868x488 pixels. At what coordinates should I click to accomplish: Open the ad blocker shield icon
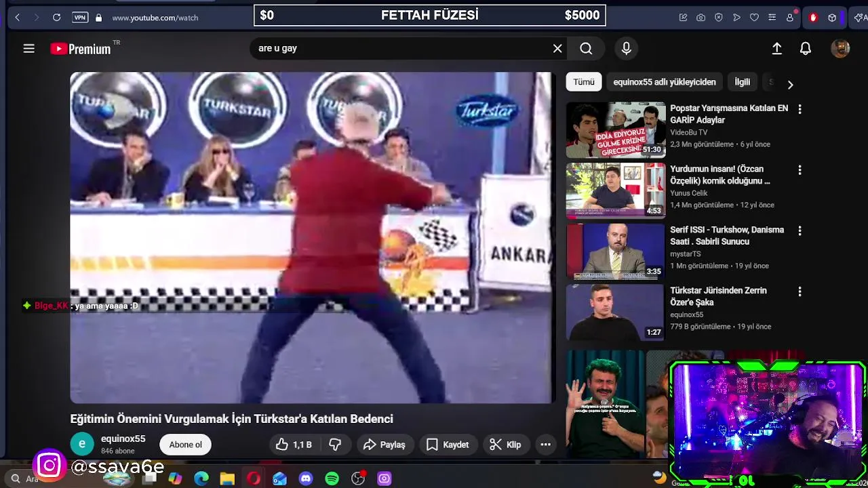point(719,18)
